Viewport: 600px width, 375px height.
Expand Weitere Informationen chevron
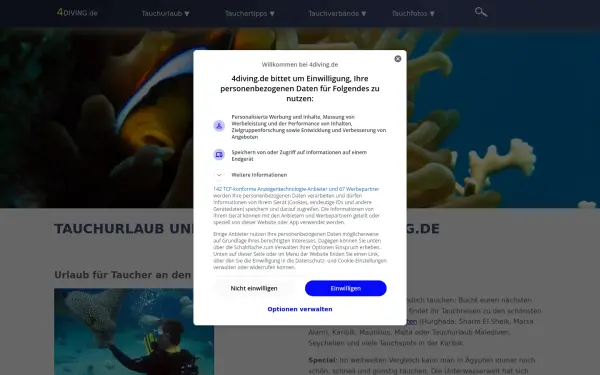pyautogui.click(x=219, y=175)
